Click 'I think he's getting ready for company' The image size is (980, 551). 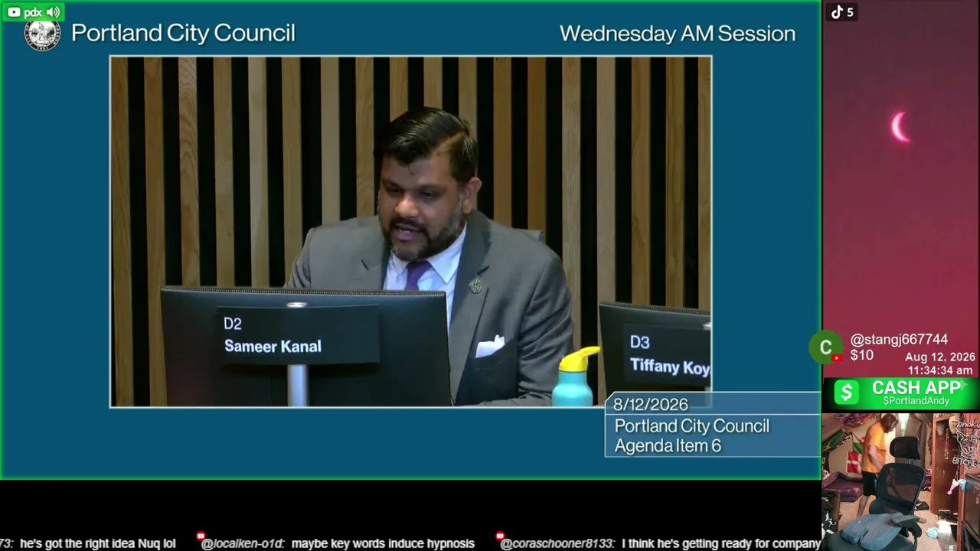(721, 543)
